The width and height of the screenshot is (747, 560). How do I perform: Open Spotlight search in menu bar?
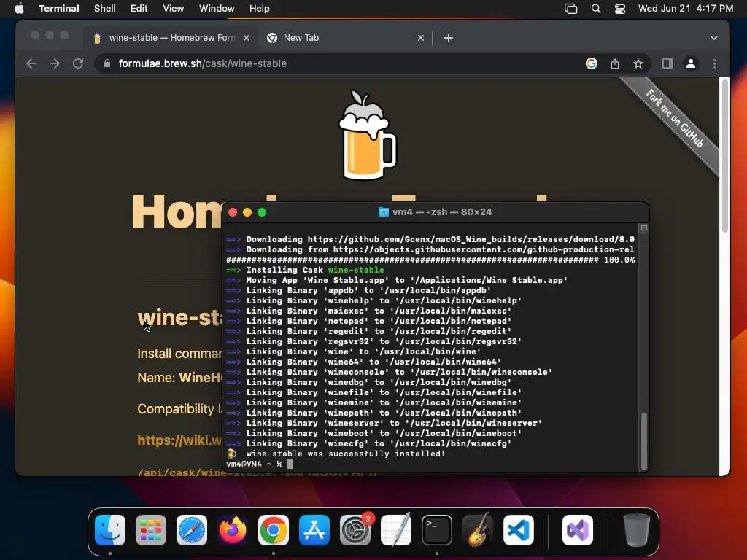tap(595, 9)
